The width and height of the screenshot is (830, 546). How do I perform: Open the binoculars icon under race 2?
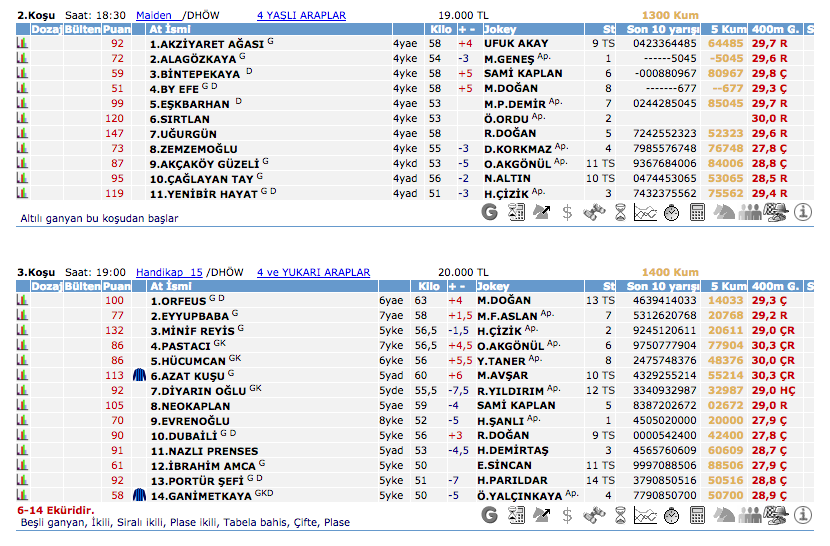pyautogui.click(x=593, y=212)
